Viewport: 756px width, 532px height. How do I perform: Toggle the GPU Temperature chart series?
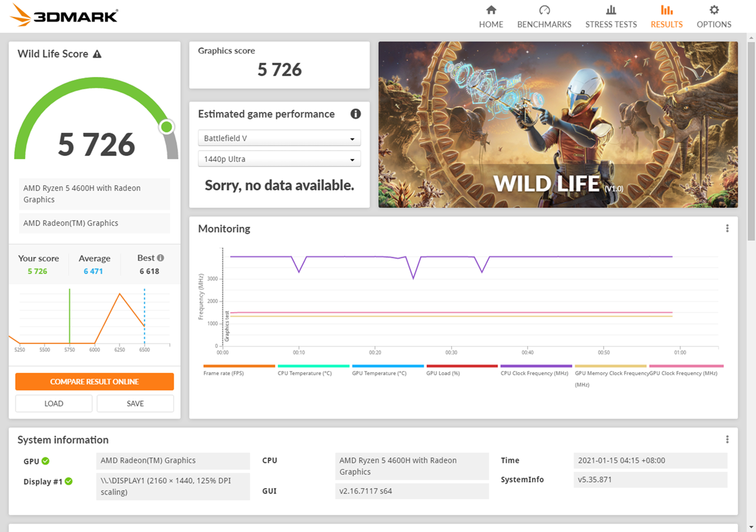[387, 370]
